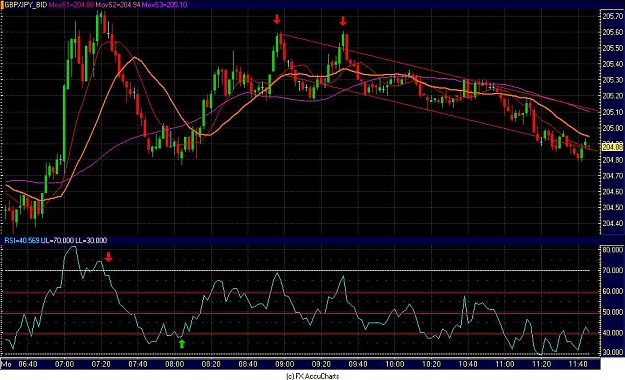Click the 11:40 time axis label
The width and height of the screenshot is (625, 380).
[x=578, y=364]
